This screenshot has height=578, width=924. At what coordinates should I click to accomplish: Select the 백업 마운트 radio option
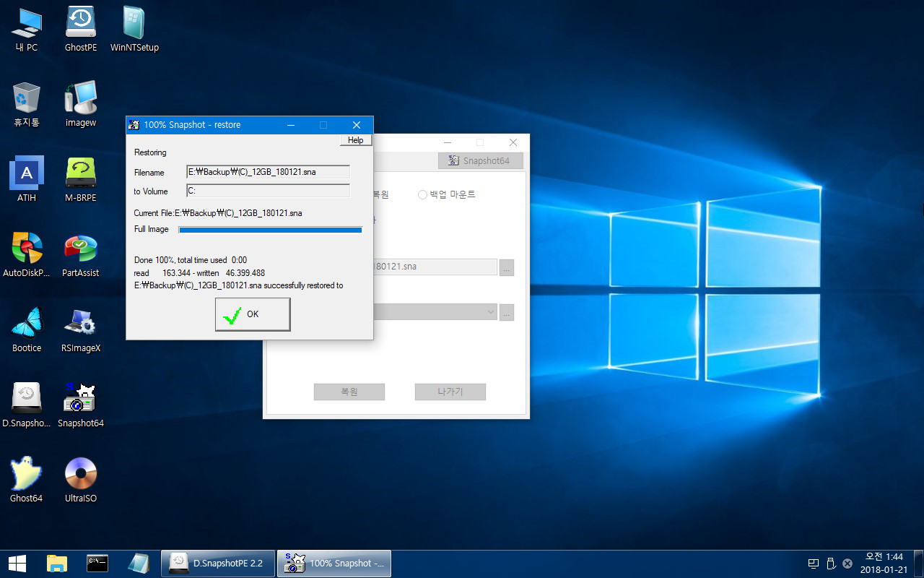coord(447,194)
